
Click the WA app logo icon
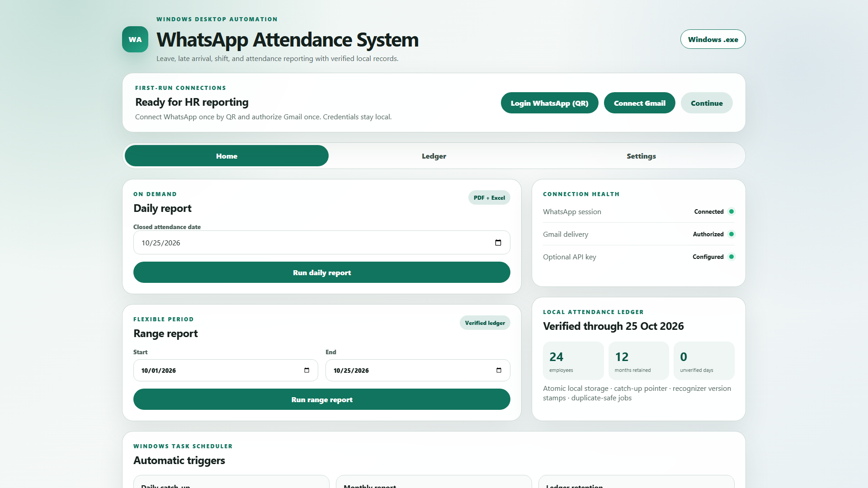pyautogui.click(x=135, y=39)
